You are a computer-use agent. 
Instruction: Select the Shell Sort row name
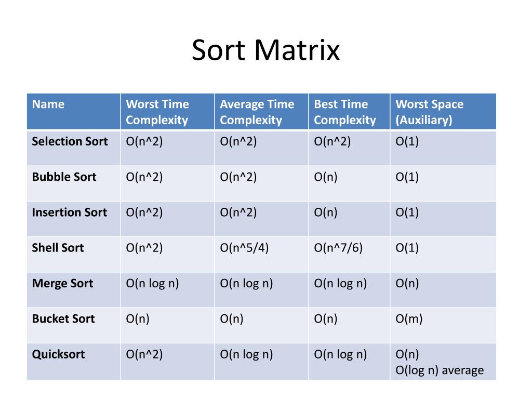[58, 248]
